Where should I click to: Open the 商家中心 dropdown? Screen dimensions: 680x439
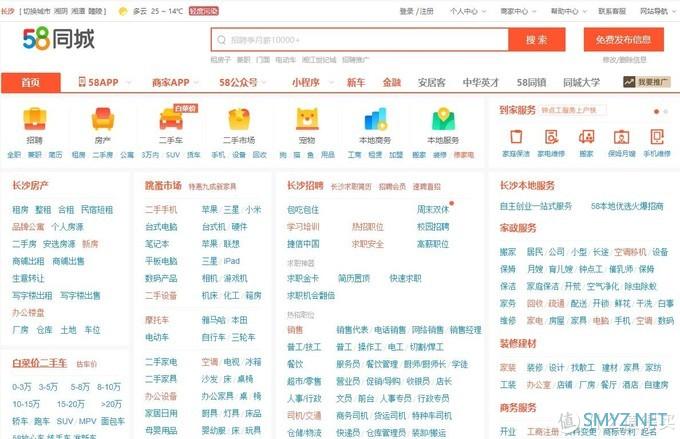(x=518, y=11)
